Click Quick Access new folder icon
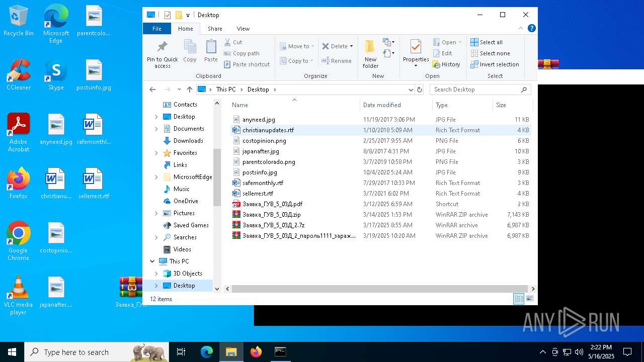The width and height of the screenshot is (644, 362). click(178, 15)
